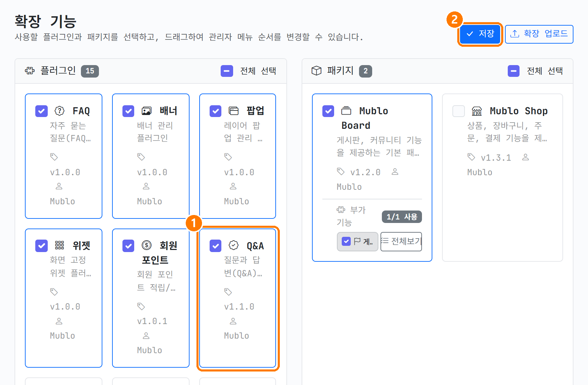Select the Q&A card title
588x385 pixels.
click(255, 246)
